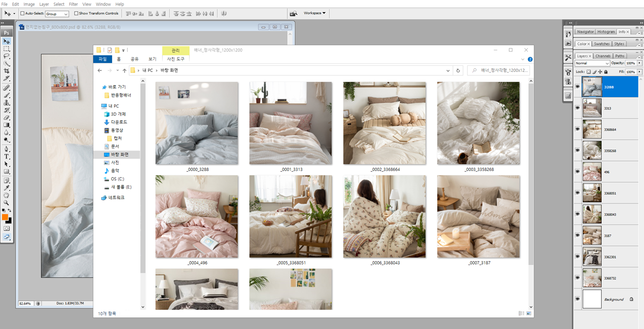Select the Notes tool
The width and height of the screenshot is (644, 329).
[x=7, y=180]
